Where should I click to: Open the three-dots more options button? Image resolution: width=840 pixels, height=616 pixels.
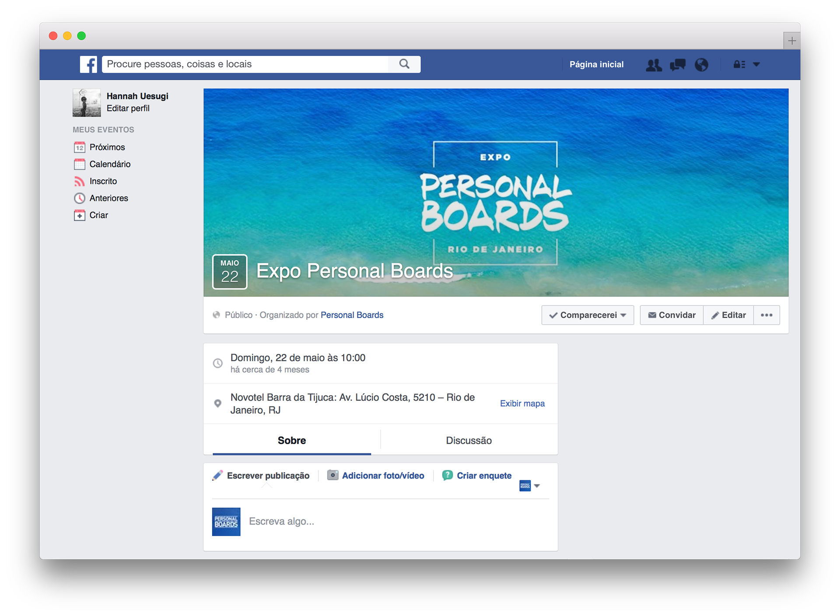pos(766,315)
